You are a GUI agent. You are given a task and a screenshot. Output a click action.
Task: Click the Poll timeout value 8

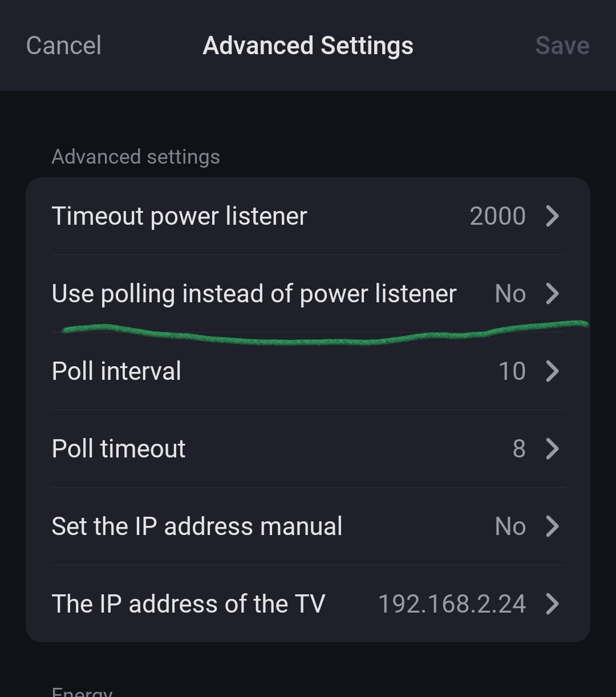(x=519, y=449)
